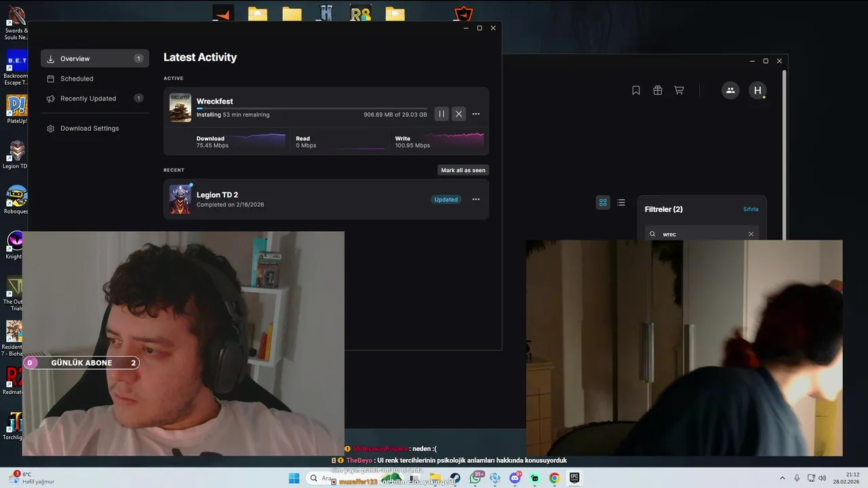The height and width of the screenshot is (488, 868).
Task: Click the Read speed value 0 Mbps
Action: point(306,146)
